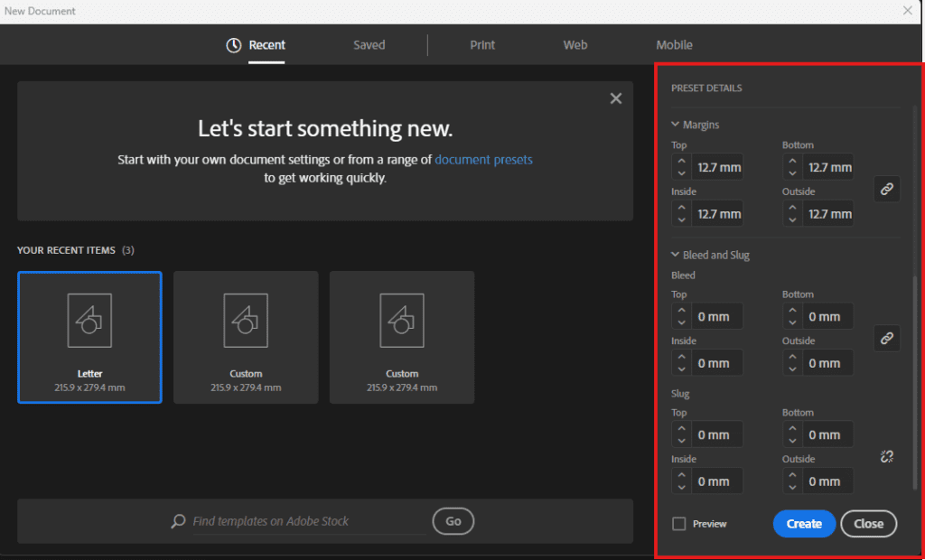Collapse the Margins section
The width and height of the screenshot is (925, 560).
pyautogui.click(x=676, y=125)
